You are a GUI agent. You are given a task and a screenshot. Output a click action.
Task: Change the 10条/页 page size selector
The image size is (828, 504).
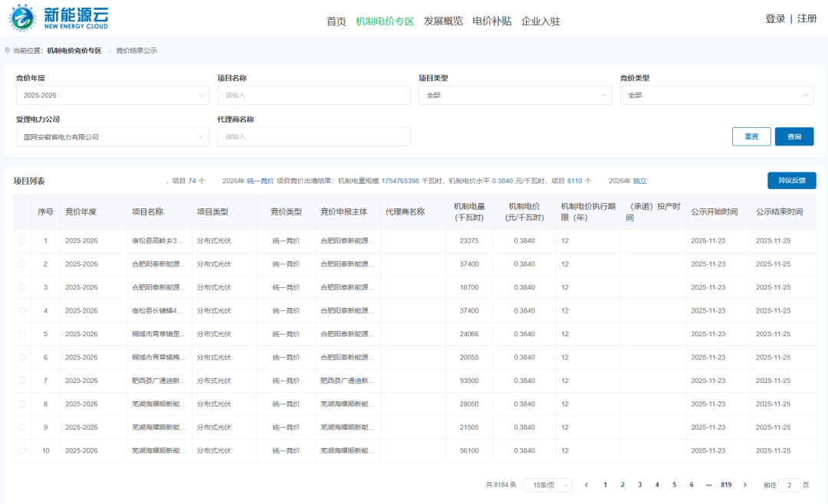click(x=547, y=485)
